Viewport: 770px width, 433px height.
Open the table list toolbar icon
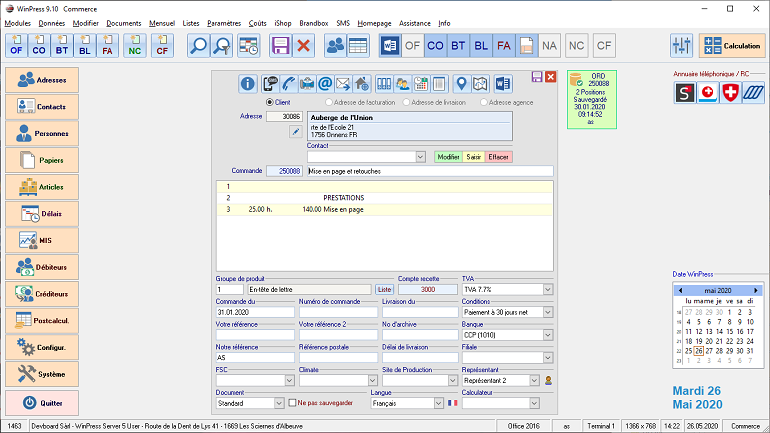click(358, 46)
